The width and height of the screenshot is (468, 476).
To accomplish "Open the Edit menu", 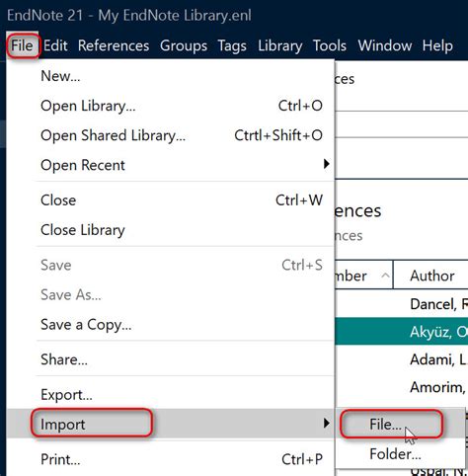I will pos(55,45).
